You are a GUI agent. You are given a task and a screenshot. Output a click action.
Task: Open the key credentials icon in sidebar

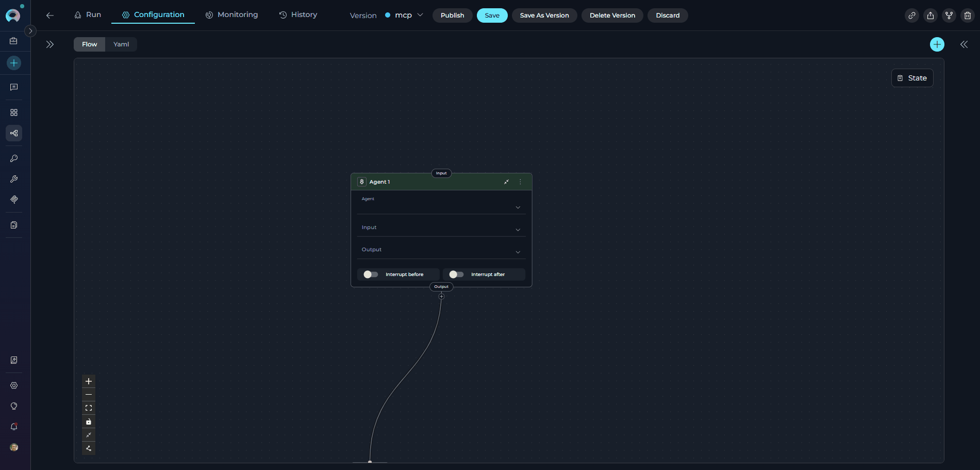pyautogui.click(x=14, y=158)
